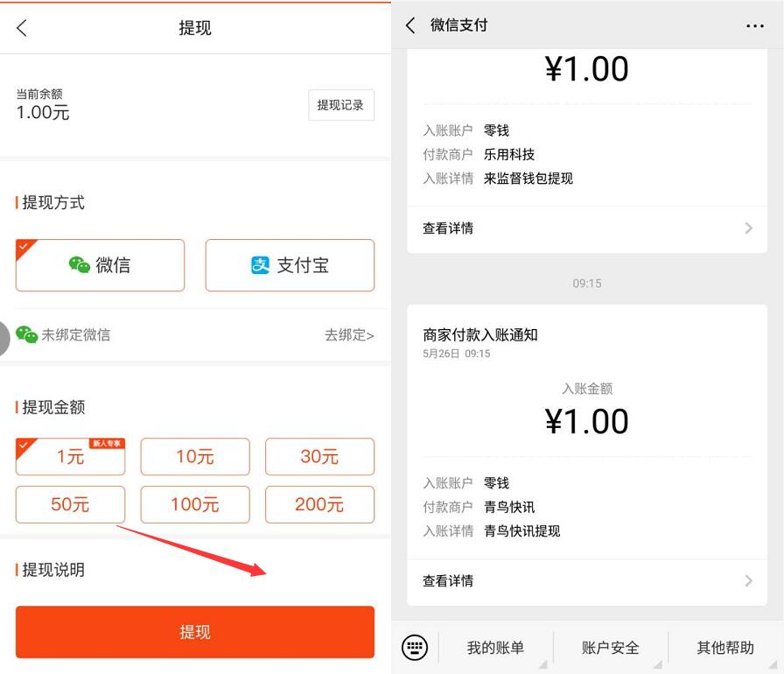Click the 当前余额 1.00元 balance
This screenshot has width=784, height=674.
43,106
